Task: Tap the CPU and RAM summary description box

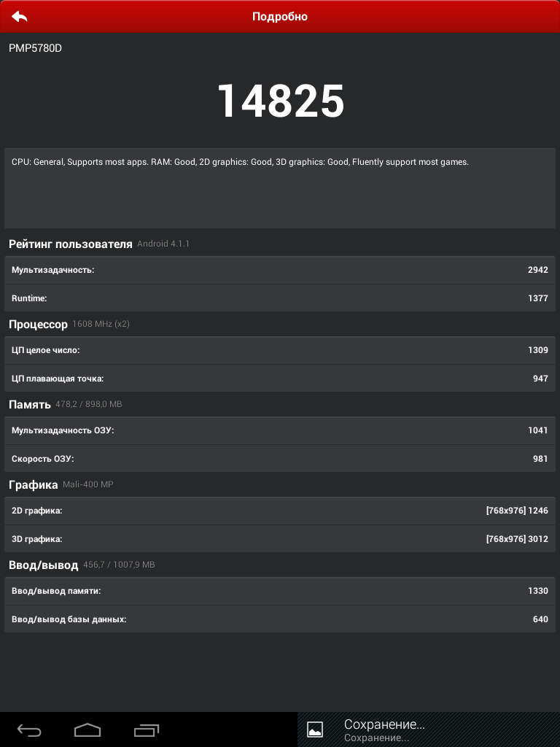Action: tap(280, 188)
